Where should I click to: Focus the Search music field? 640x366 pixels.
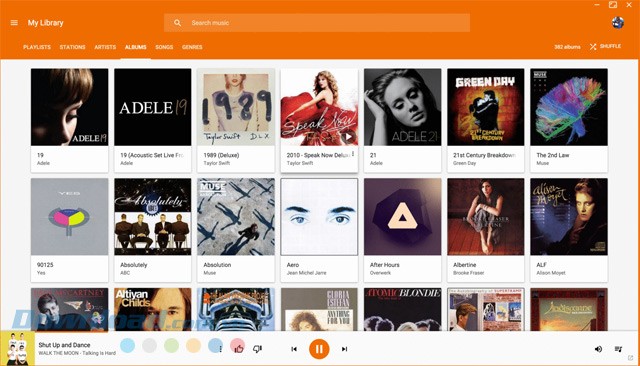click(317, 23)
